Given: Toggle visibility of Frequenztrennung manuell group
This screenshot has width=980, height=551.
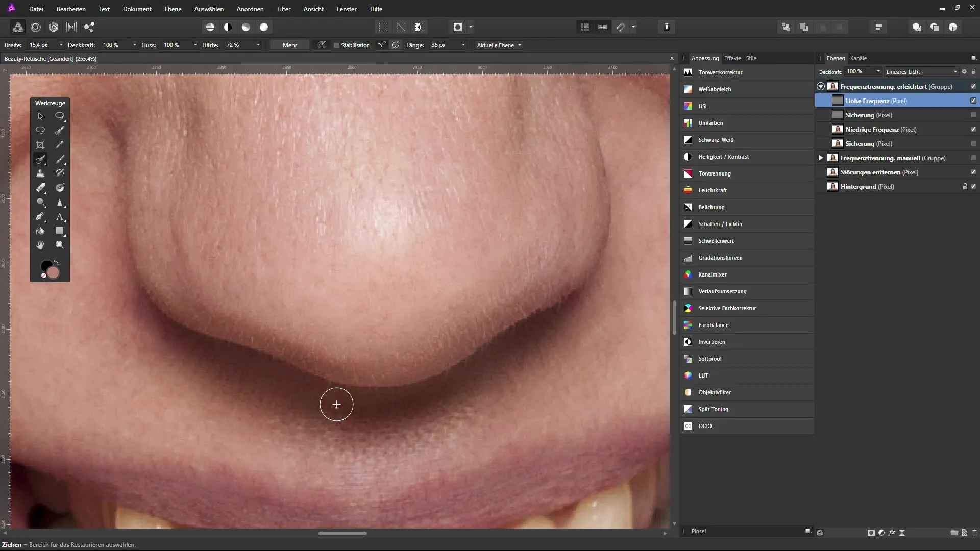Looking at the screenshot, I should coord(973,158).
